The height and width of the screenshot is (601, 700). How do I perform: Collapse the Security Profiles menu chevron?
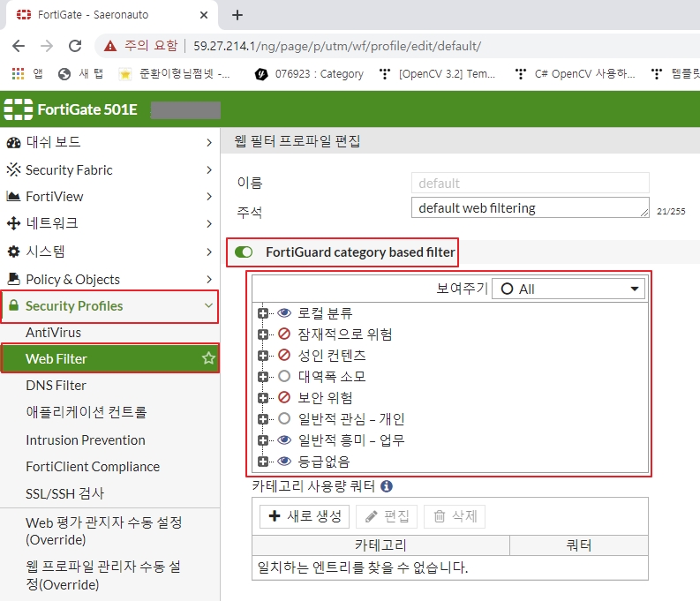tap(208, 305)
